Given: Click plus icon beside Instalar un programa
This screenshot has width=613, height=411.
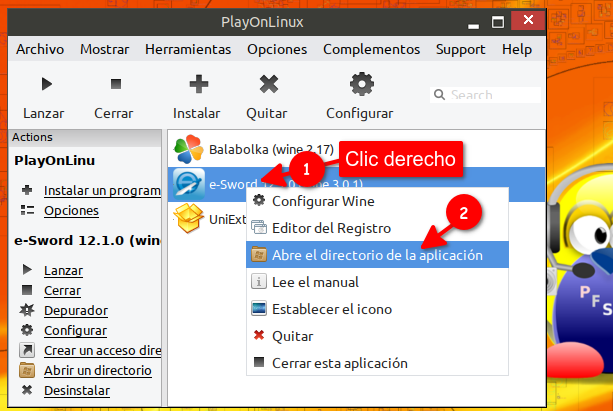Looking at the screenshot, I should pos(27,190).
